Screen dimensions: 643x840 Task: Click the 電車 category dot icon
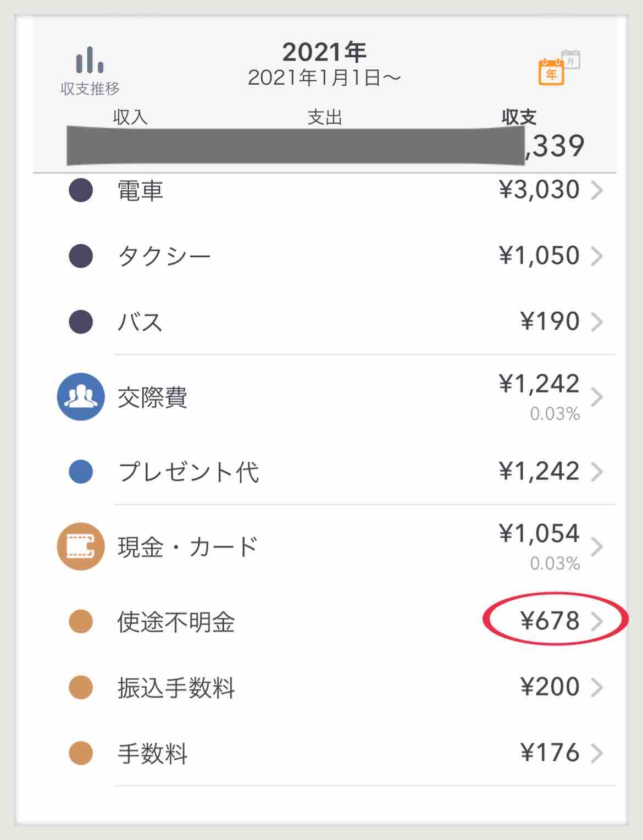tap(80, 191)
